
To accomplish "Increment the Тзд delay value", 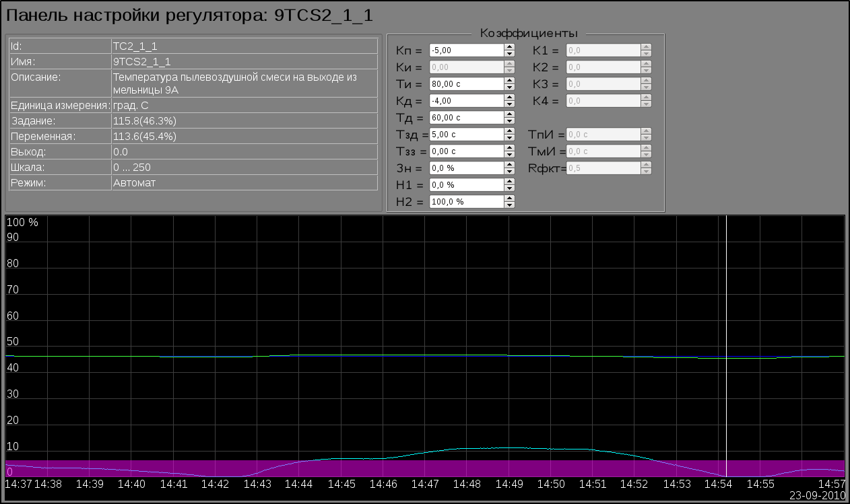I will tap(510, 131).
